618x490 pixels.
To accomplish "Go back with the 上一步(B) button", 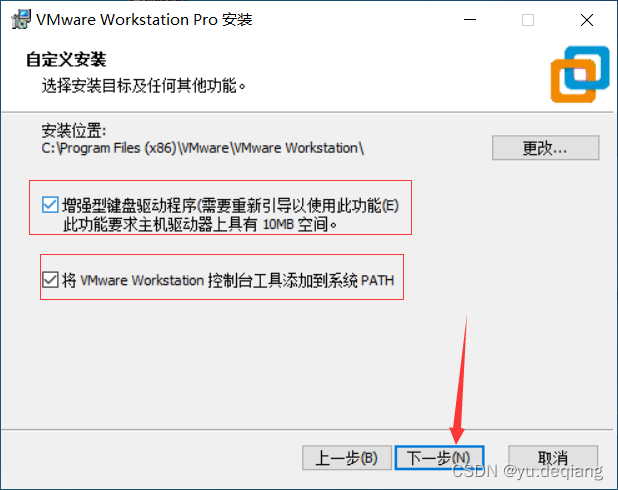I will [347, 458].
